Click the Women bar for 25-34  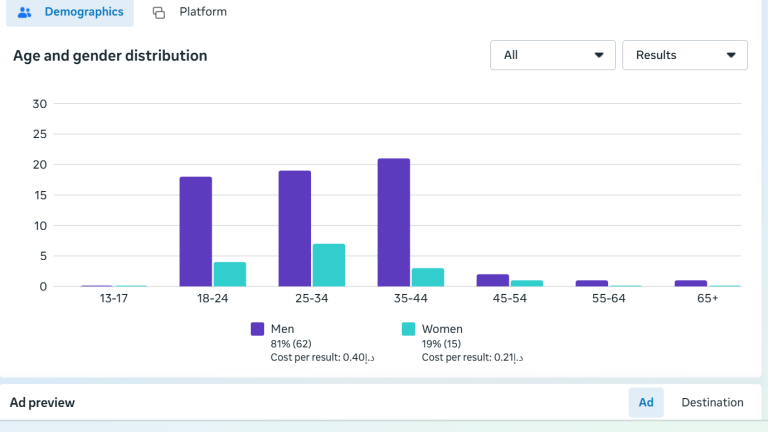329,265
